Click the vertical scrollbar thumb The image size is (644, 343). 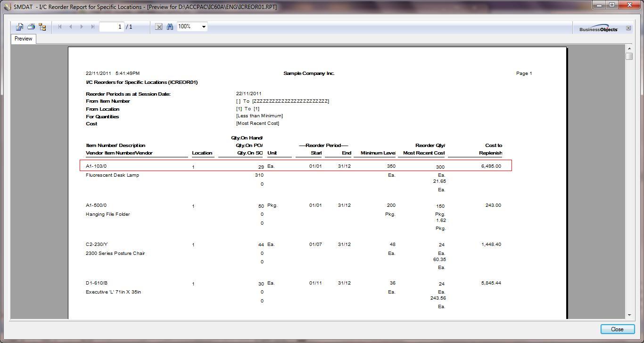pos(629,57)
